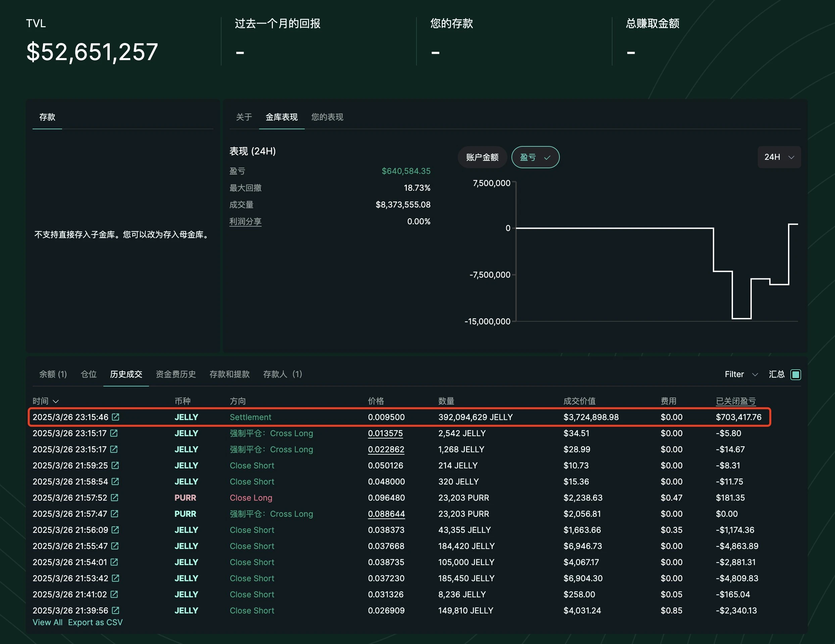Open the 您的表现 tab
Image resolution: width=835 pixels, height=644 pixels.
[x=327, y=117]
